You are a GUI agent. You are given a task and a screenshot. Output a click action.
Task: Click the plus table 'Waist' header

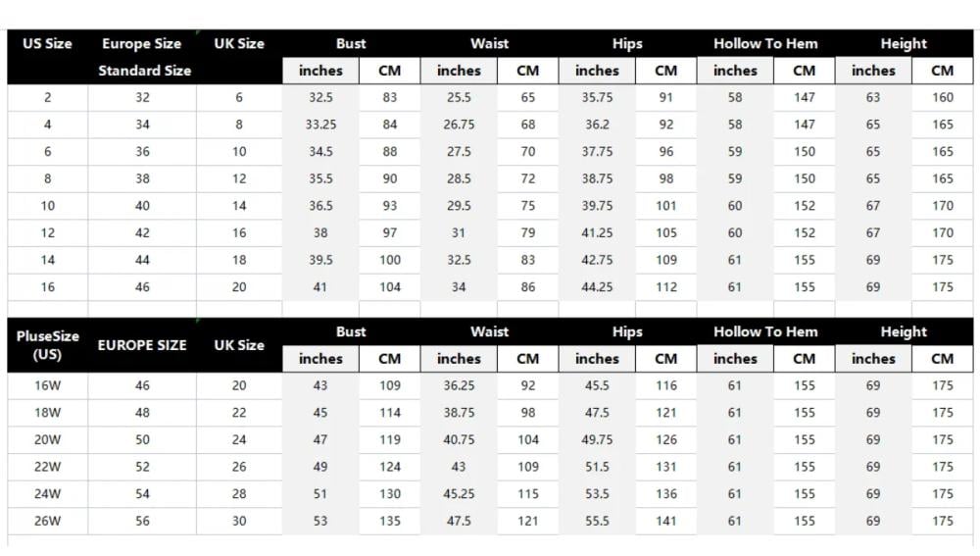(489, 332)
